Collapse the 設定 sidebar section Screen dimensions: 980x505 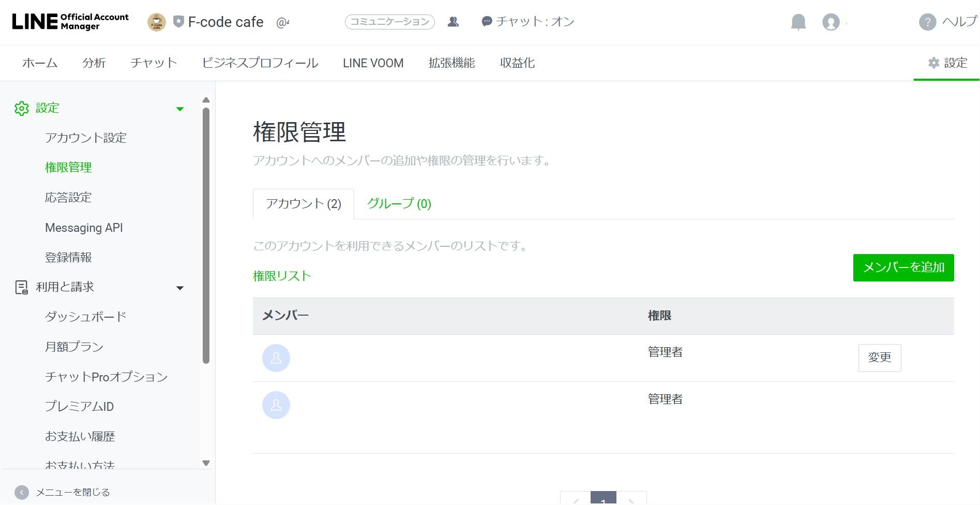point(180,109)
